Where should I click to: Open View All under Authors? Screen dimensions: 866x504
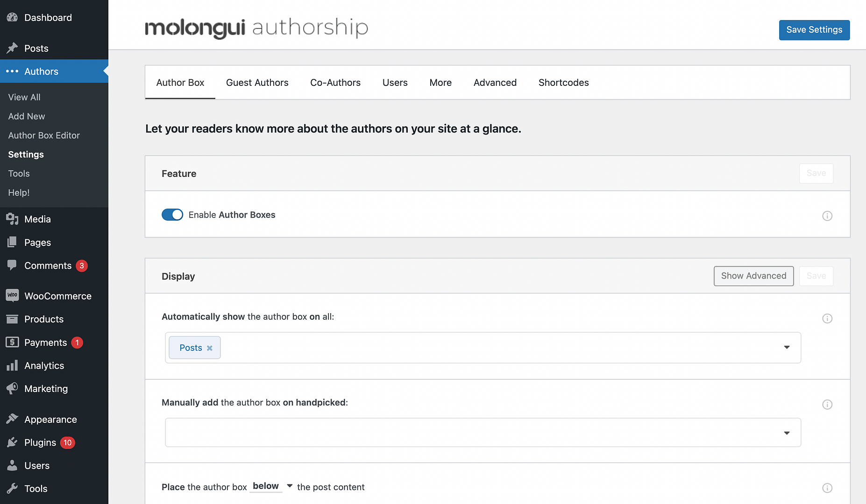[x=24, y=97]
